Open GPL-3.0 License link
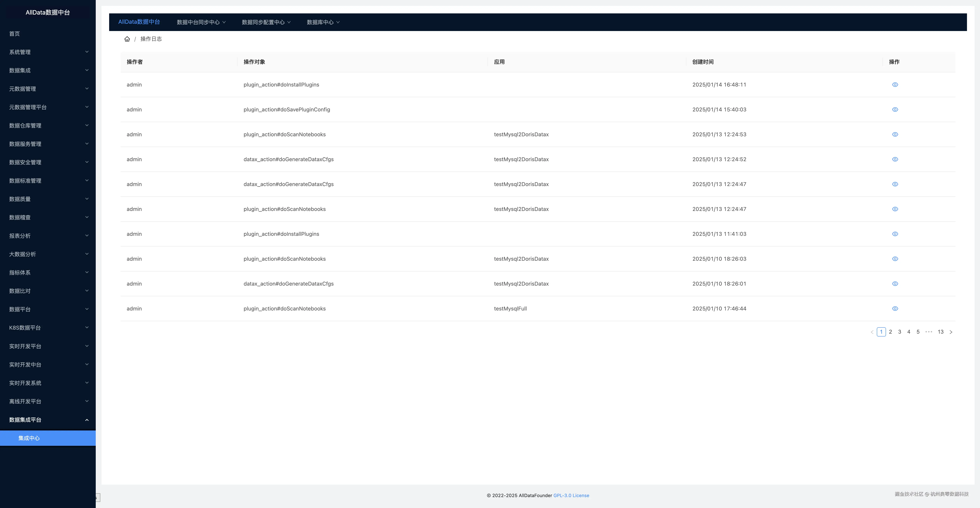The width and height of the screenshot is (980, 508). click(571, 495)
